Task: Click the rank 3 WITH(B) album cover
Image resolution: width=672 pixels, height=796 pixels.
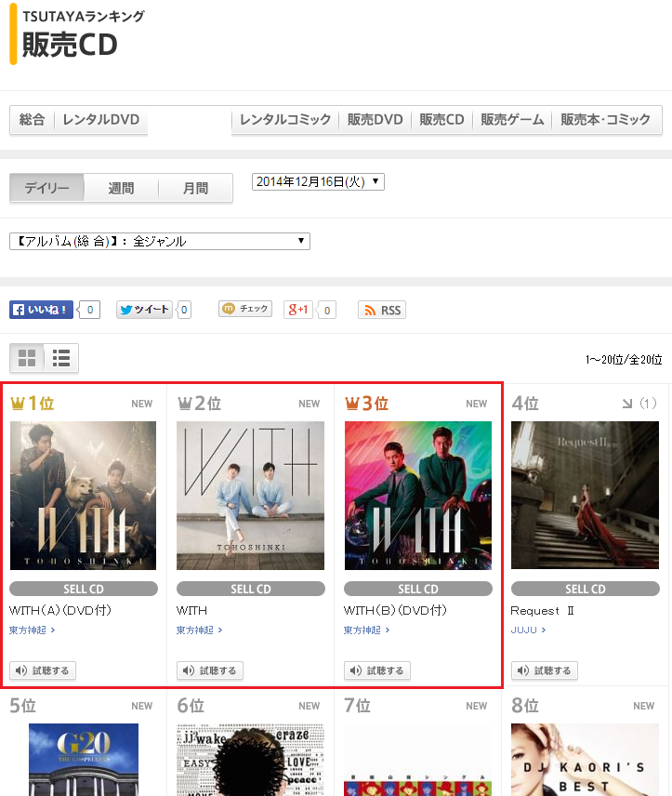Action: click(x=418, y=496)
